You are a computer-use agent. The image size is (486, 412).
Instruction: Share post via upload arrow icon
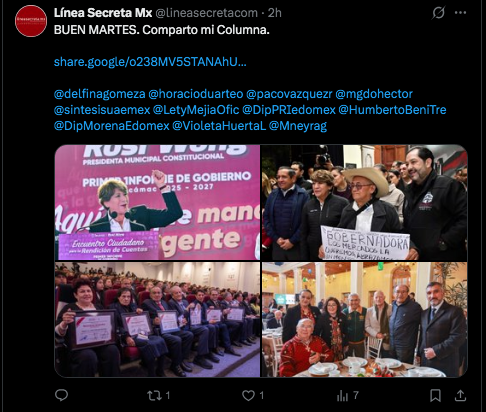(460, 395)
